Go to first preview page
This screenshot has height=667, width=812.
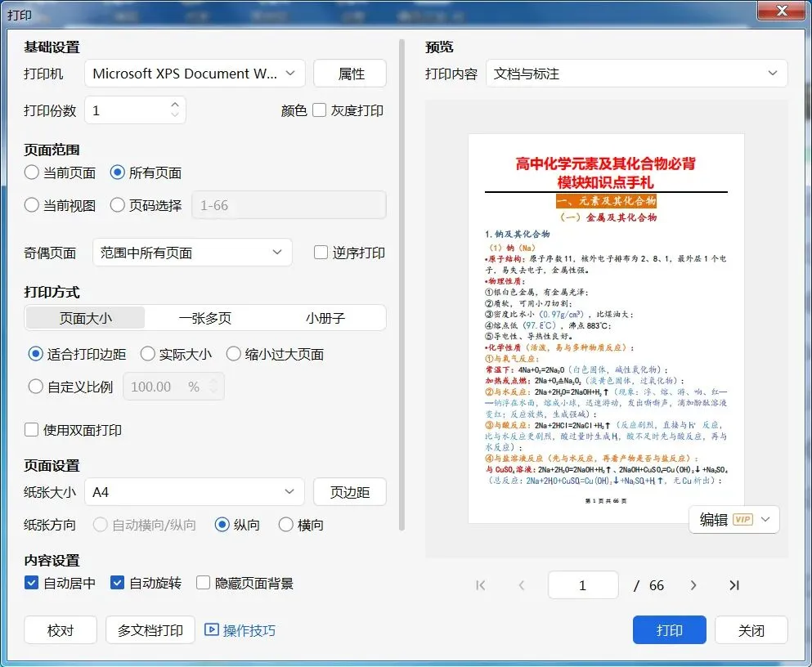[481, 585]
